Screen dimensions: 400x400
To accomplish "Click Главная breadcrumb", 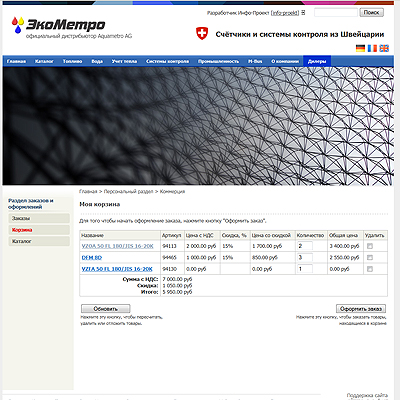I will [88, 191].
